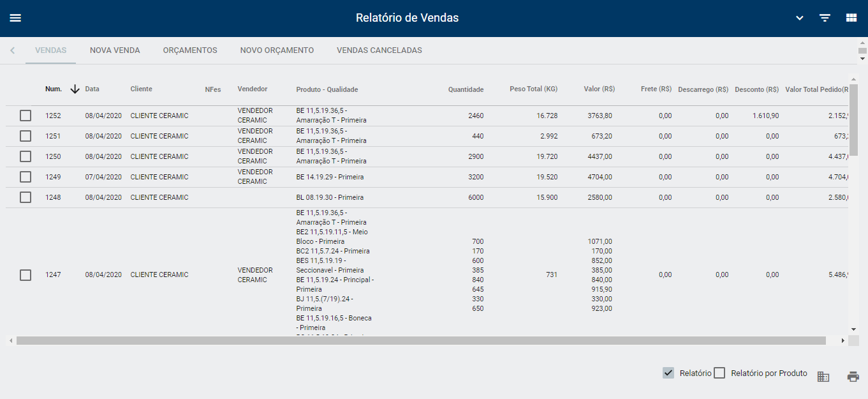Sort by the Data column header
Image resolution: width=868 pixels, height=399 pixels.
click(x=92, y=89)
